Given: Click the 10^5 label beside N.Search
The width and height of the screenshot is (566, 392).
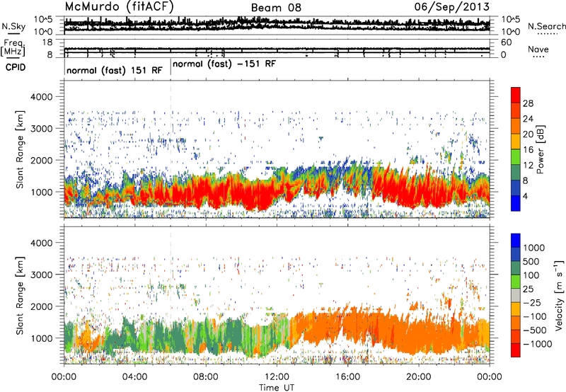Looking at the screenshot, I should click(x=511, y=20).
